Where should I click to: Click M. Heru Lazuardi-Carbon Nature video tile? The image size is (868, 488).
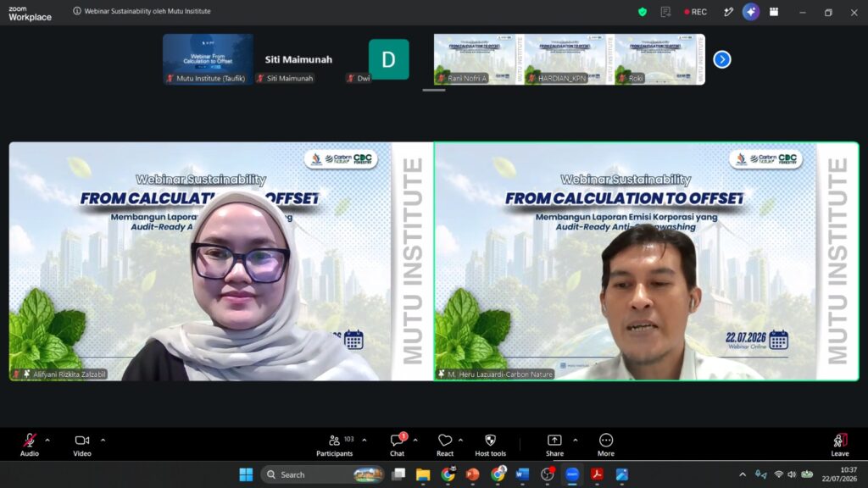pyautogui.click(x=646, y=261)
